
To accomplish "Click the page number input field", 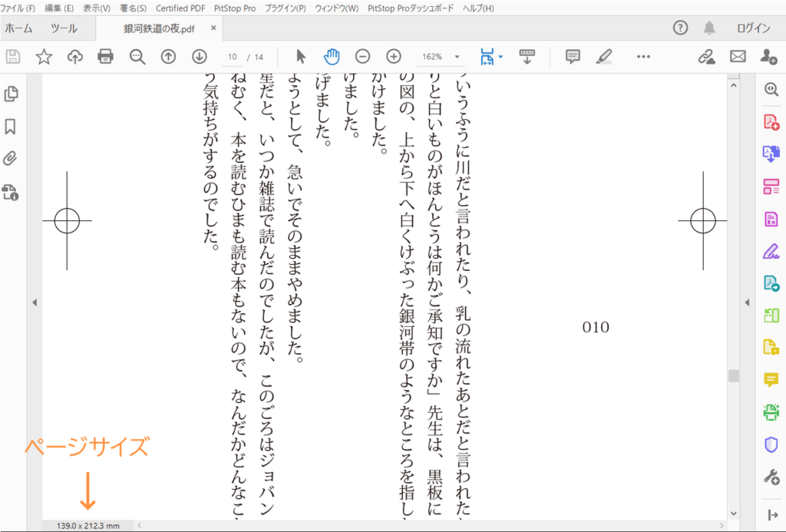I will [x=233, y=57].
